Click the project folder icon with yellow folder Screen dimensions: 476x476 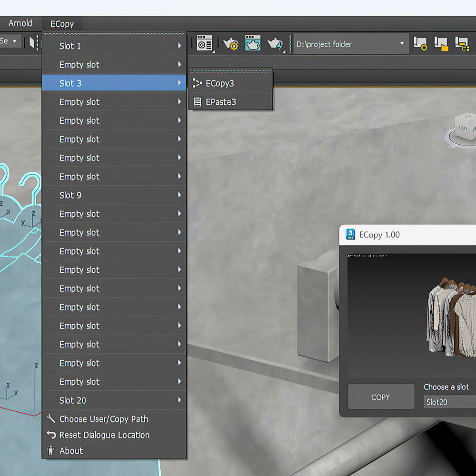coord(441,44)
